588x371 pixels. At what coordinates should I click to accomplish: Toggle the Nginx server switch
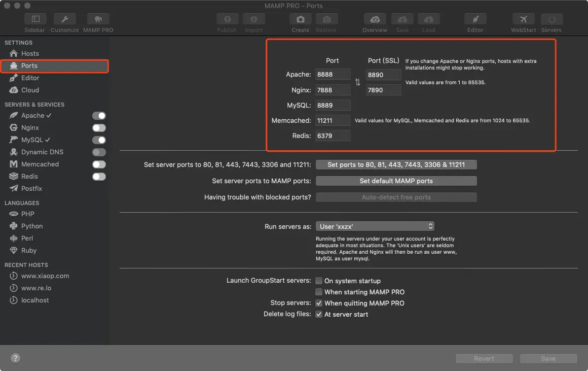pyautogui.click(x=99, y=128)
